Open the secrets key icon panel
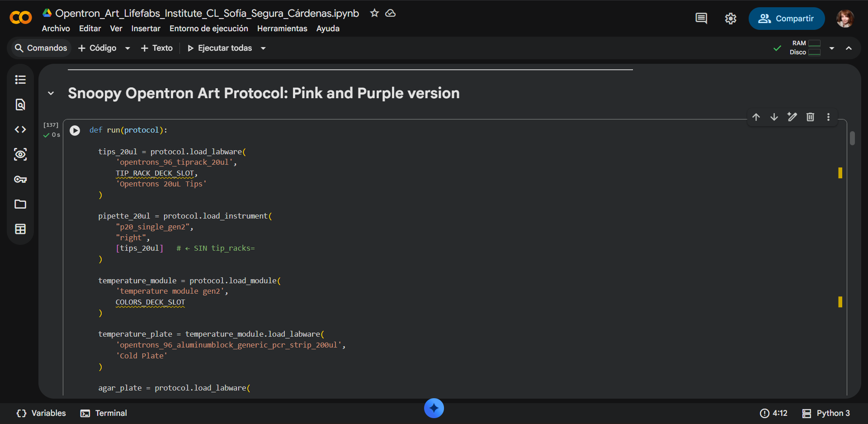This screenshot has width=868, height=424. (x=20, y=179)
